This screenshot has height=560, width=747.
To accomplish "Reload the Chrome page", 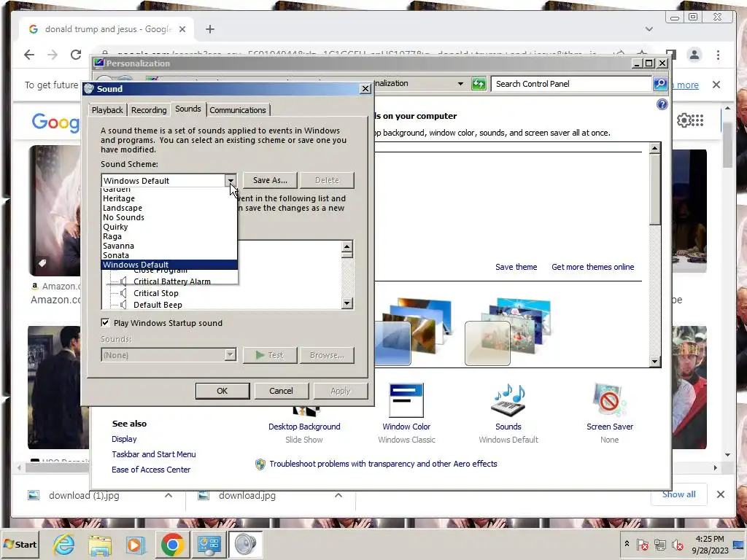I will (76, 55).
